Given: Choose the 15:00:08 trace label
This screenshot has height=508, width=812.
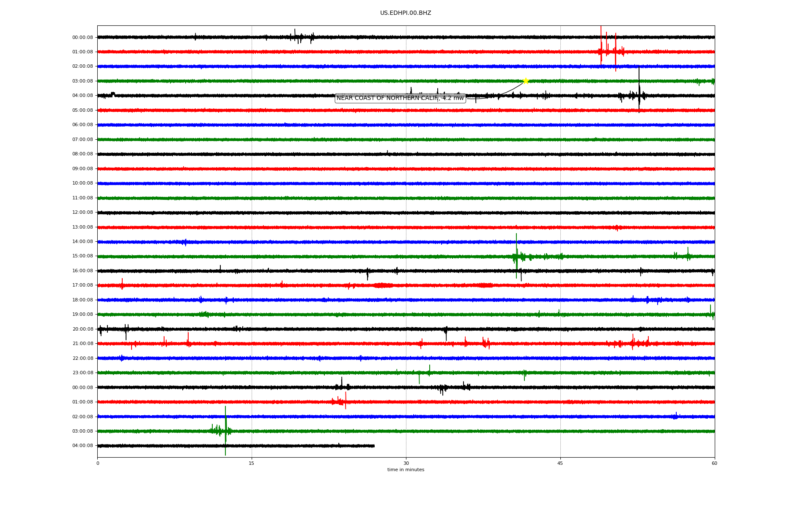Looking at the screenshot, I should point(82,256).
